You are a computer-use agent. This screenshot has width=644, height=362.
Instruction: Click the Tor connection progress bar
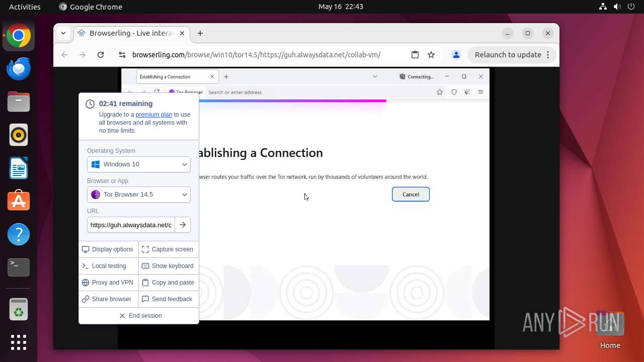click(292, 101)
